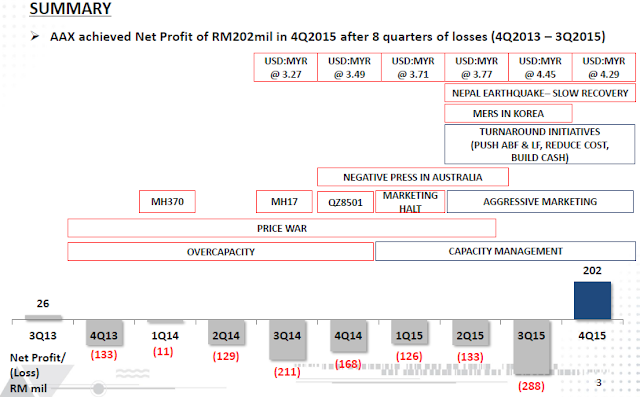Select the USD:MYR @ 3.27 box

pyautogui.click(x=285, y=67)
